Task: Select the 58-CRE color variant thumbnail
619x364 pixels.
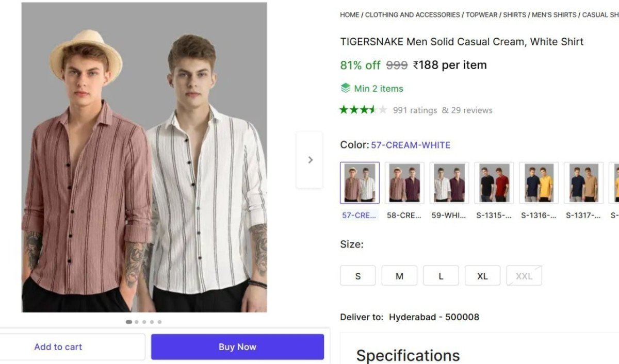Action: pos(404,183)
